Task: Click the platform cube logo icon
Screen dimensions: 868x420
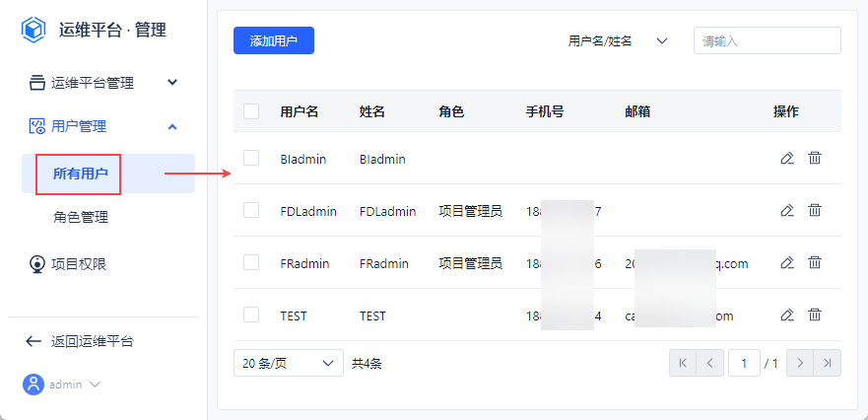Action: tap(34, 30)
